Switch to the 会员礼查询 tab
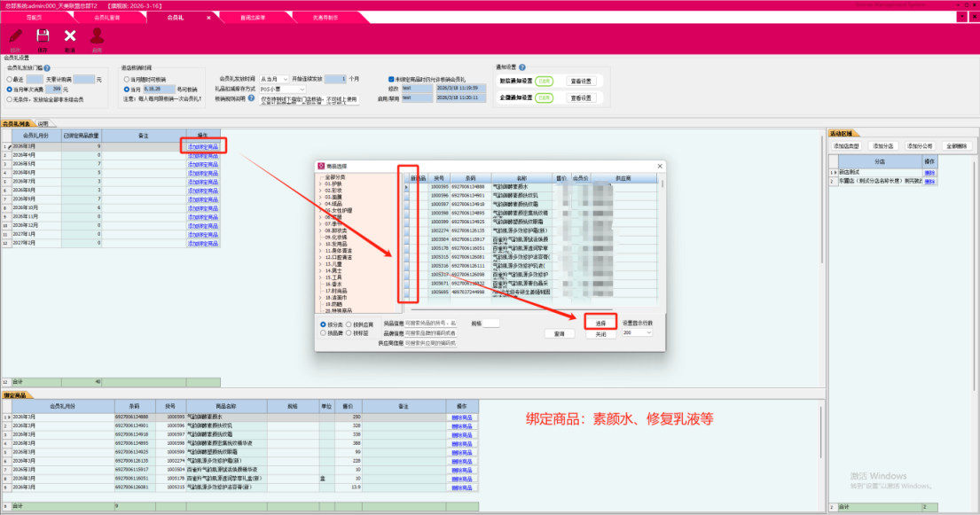 point(107,17)
